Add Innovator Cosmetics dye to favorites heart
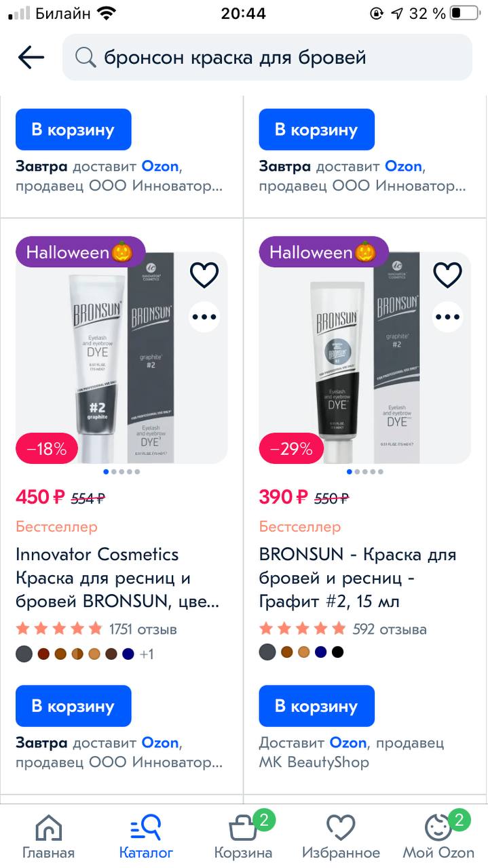 204,275
